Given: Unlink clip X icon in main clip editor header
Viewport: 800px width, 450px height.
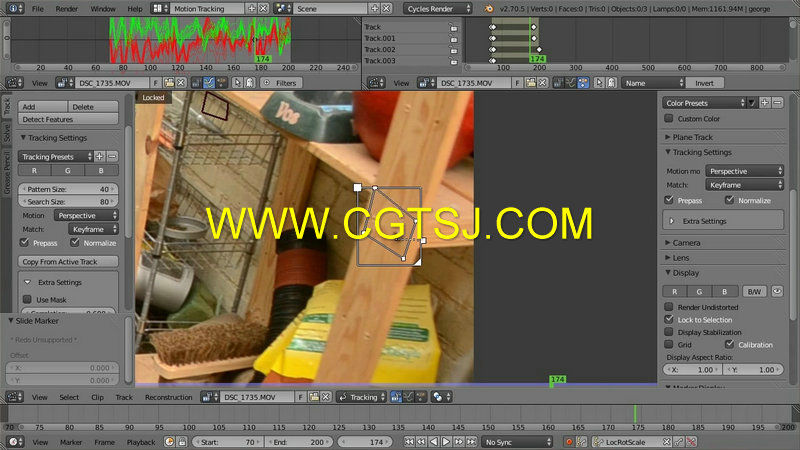Looking at the screenshot, I should pyautogui.click(x=326, y=397).
